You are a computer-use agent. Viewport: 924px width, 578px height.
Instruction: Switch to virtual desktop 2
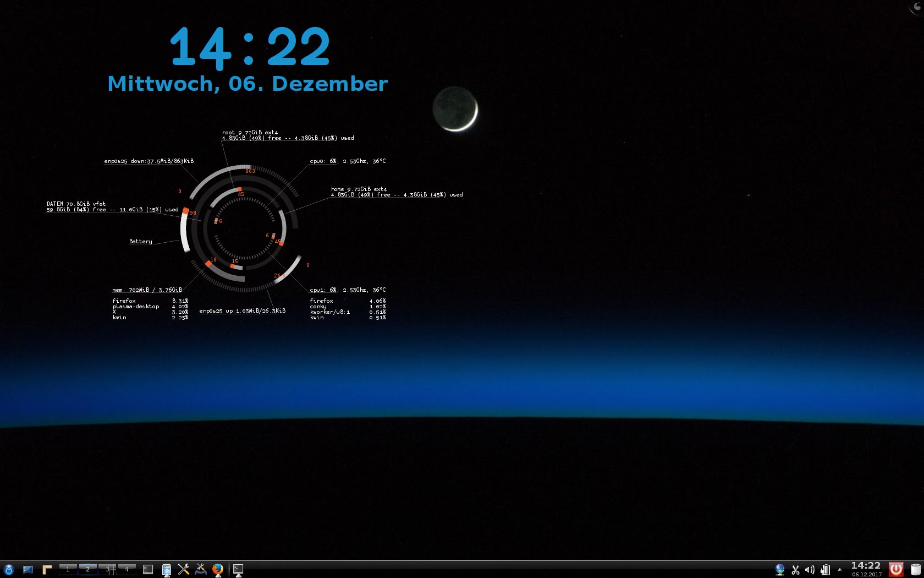[87, 570]
